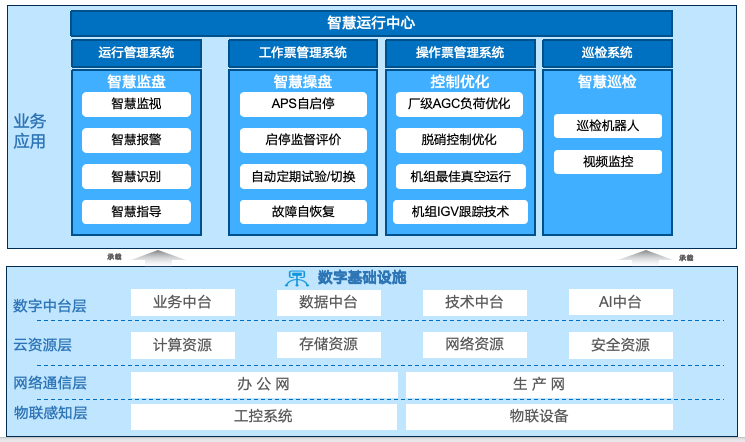Click the 云资源层 row label
745x442 pixels.
pyautogui.click(x=42, y=345)
